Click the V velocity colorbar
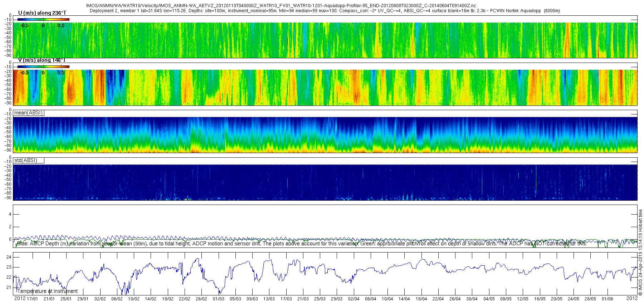Image resolution: width=644 pixels, height=304 pixels. [x=43, y=67]
